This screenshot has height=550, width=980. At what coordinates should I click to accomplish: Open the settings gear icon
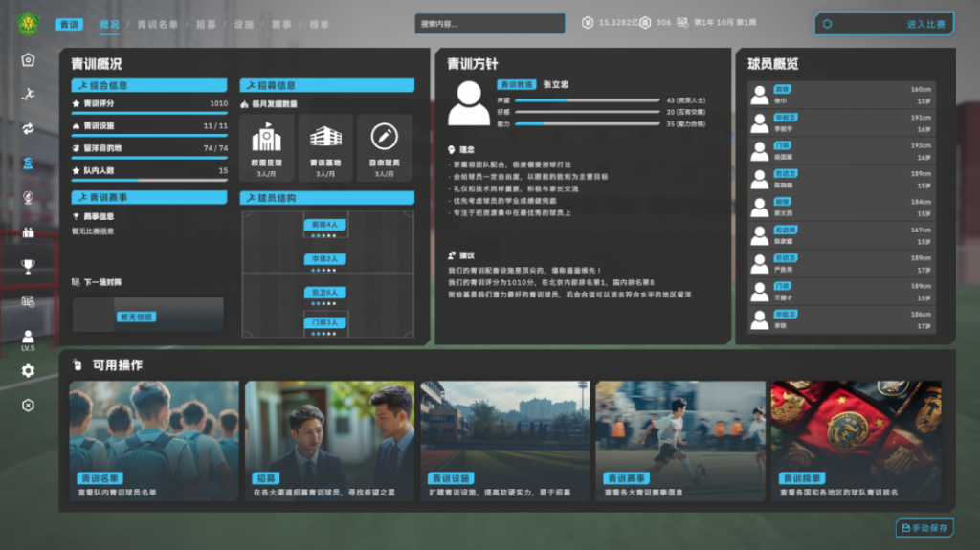28,370
